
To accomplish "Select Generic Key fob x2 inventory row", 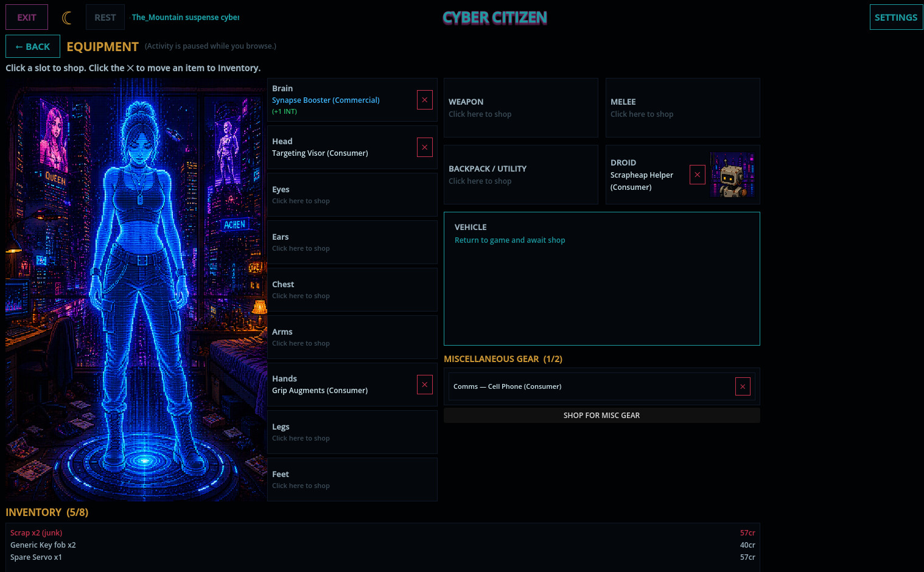I will (383, 545).
